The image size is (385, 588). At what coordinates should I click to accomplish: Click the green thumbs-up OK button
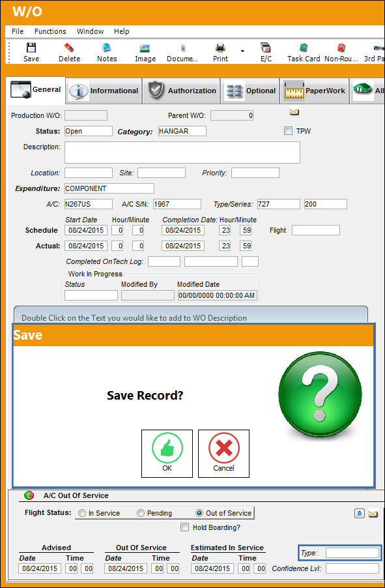167,453
